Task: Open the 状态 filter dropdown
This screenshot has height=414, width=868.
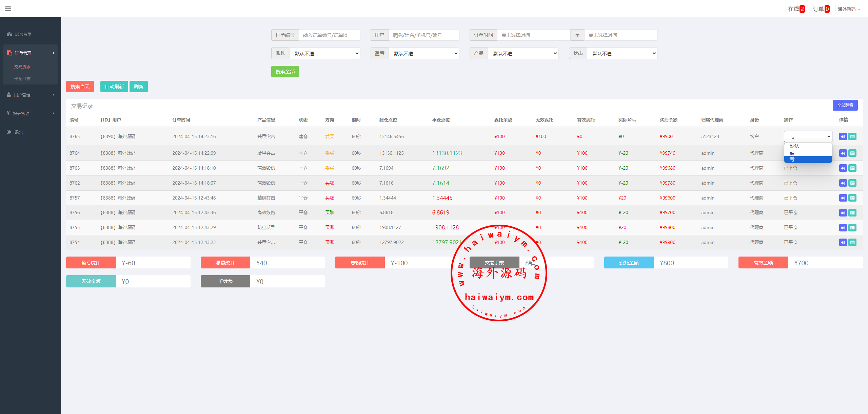Action: click(x=622, y=53)
